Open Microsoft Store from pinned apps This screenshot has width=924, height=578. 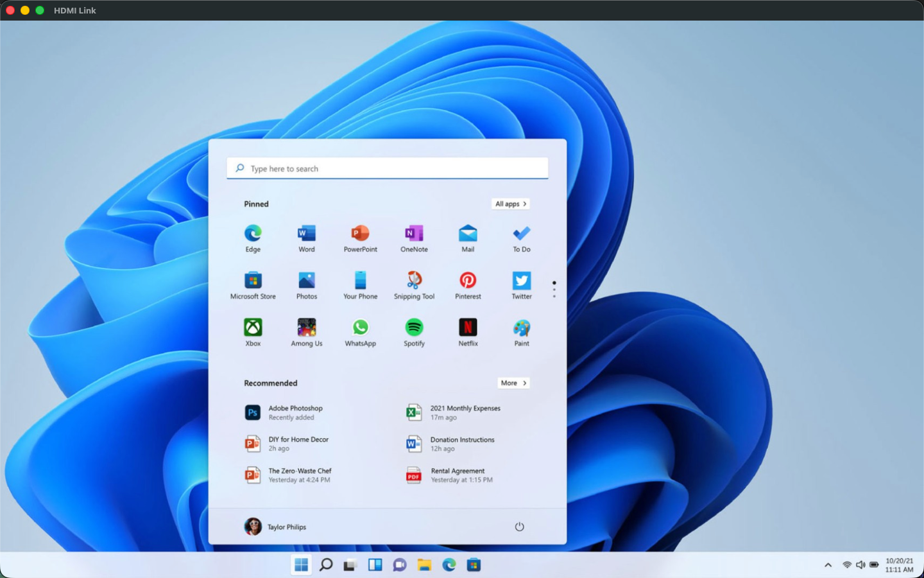(x=253, y=286)
